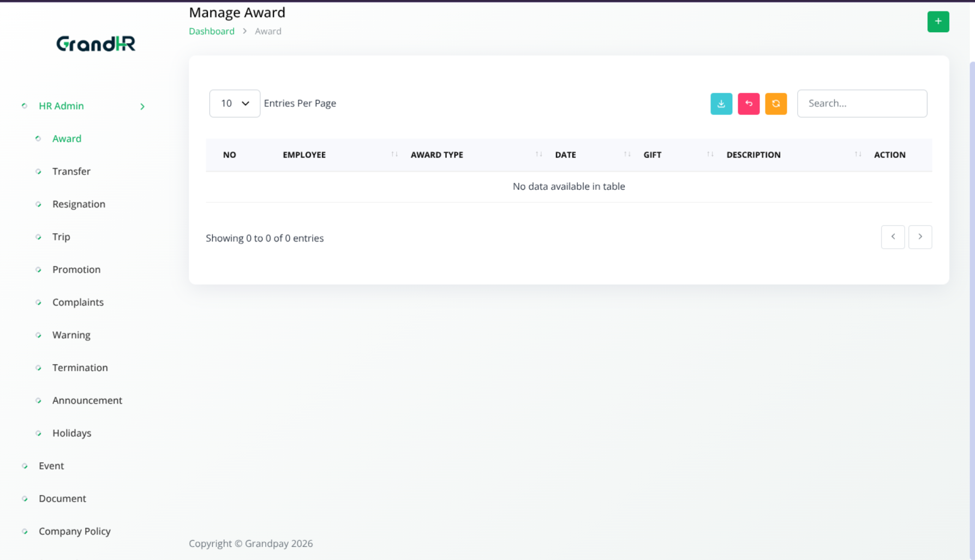The height and width of the screenshot is (560, 975).
Task: Click the pink undo reset icon
Action: tap(748, 104)
